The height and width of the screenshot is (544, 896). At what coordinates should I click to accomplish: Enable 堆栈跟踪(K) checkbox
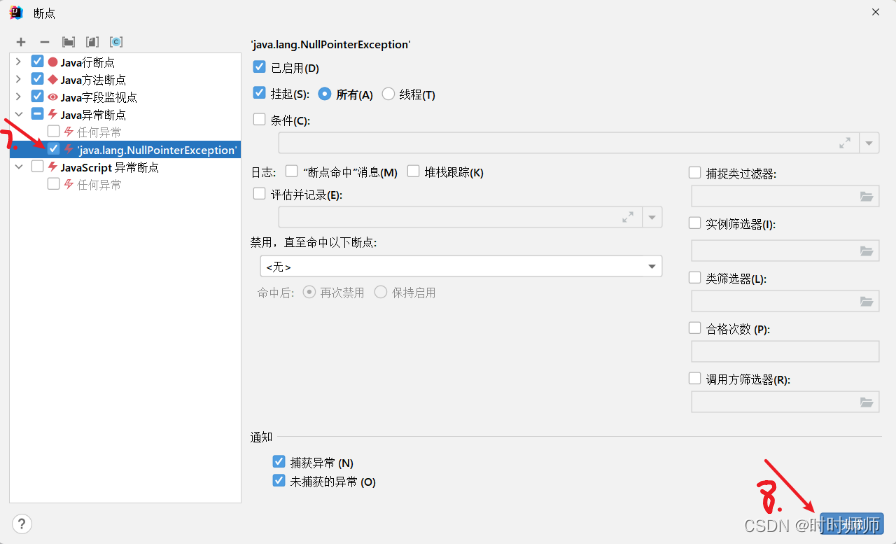[413, 171]
